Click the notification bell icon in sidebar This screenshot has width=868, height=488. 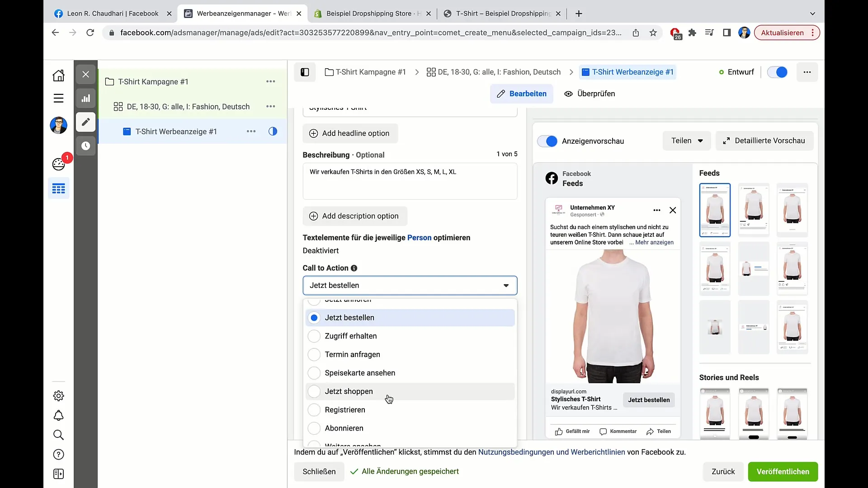[x=58, y=415]
